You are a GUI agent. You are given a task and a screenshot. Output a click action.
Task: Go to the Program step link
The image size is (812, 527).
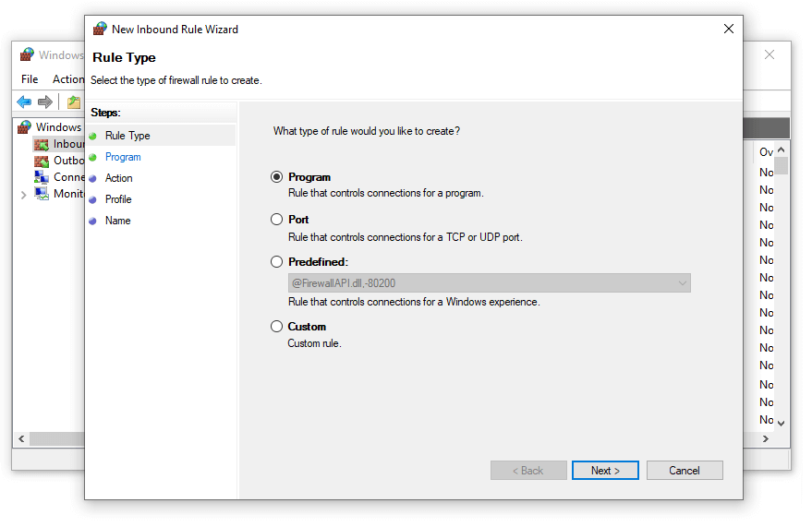tap(123, 157)
